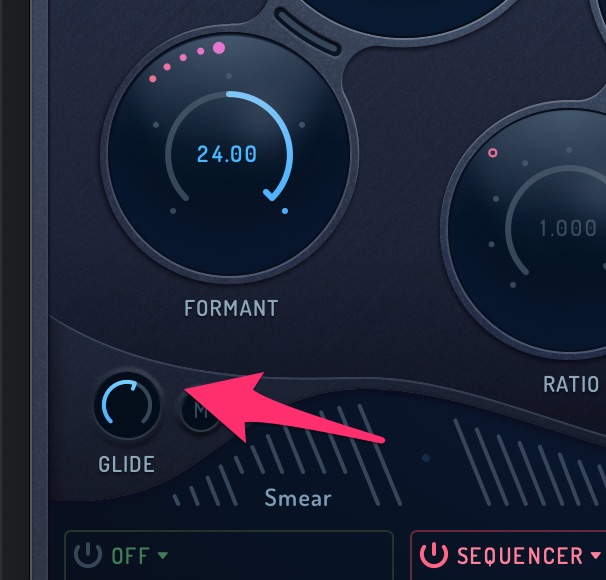Toggle the M button next to Glide

tap(200, 412)
